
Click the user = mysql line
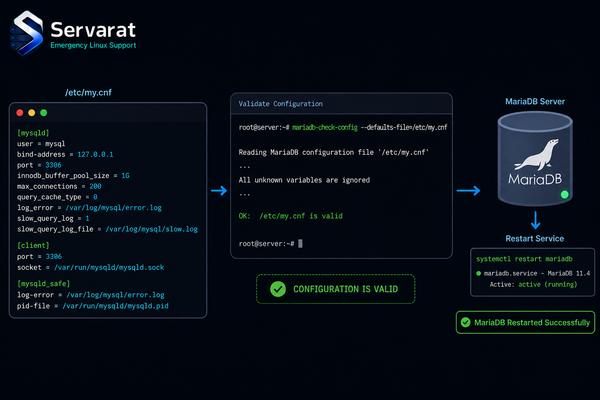coord(41,144)
